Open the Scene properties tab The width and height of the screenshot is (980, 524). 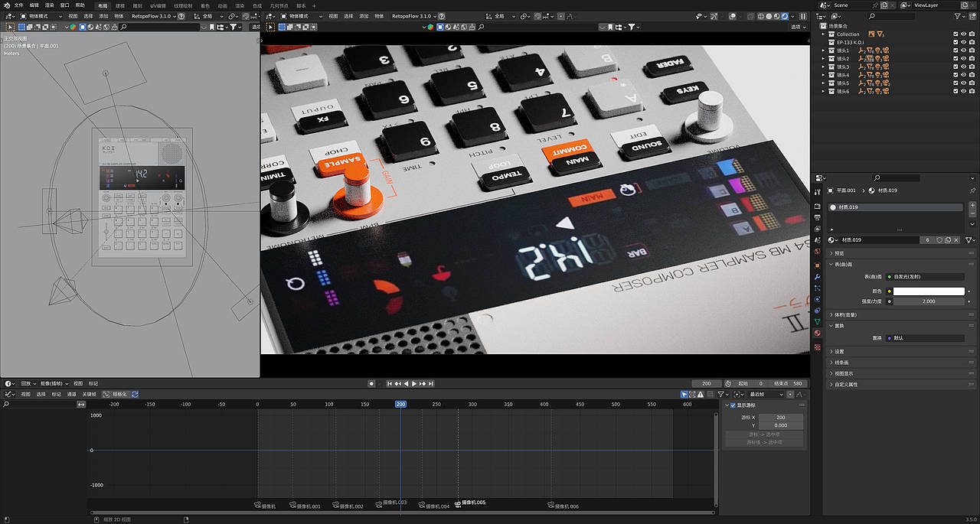point(818,239)
